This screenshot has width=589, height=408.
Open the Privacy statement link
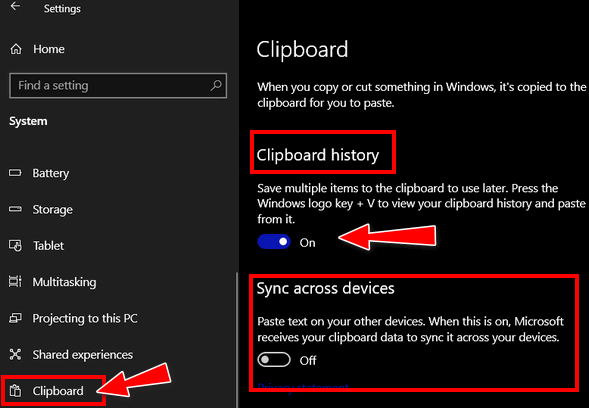point(303,387)
